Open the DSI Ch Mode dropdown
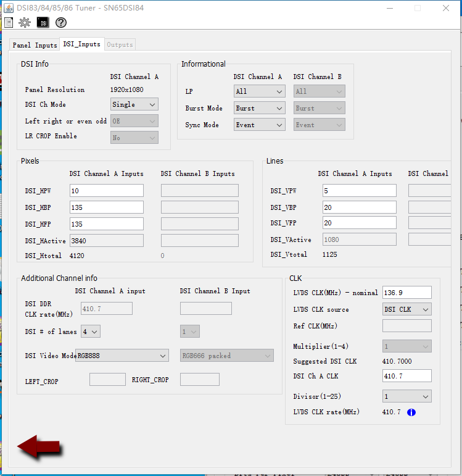 click(134, 104)
